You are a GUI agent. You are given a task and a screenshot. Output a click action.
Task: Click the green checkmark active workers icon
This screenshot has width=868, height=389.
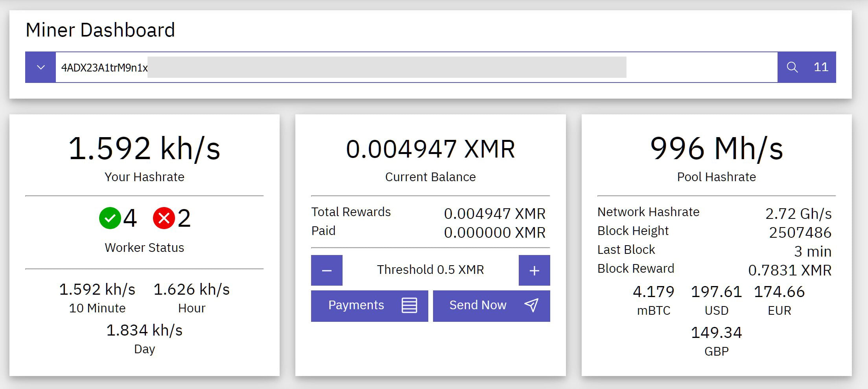pos(110,218)
